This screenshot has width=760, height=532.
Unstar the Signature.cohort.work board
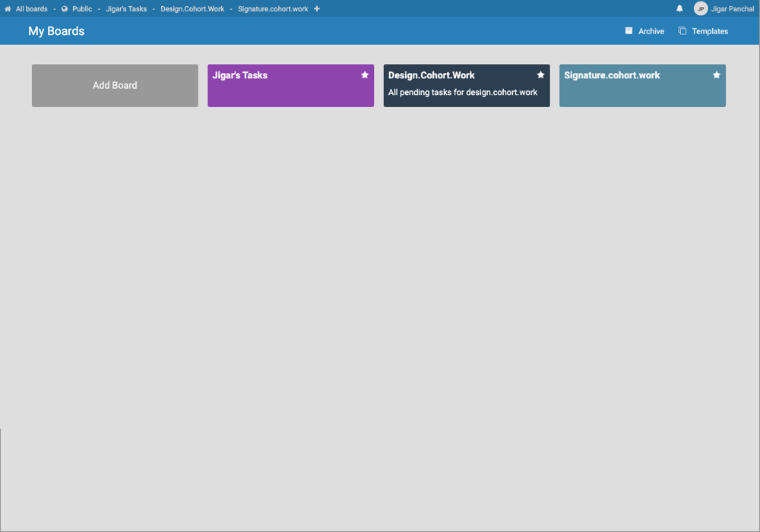716,74
